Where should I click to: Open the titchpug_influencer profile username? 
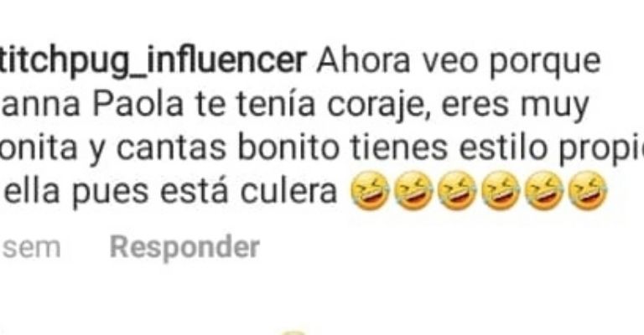(x=153, y=61)
